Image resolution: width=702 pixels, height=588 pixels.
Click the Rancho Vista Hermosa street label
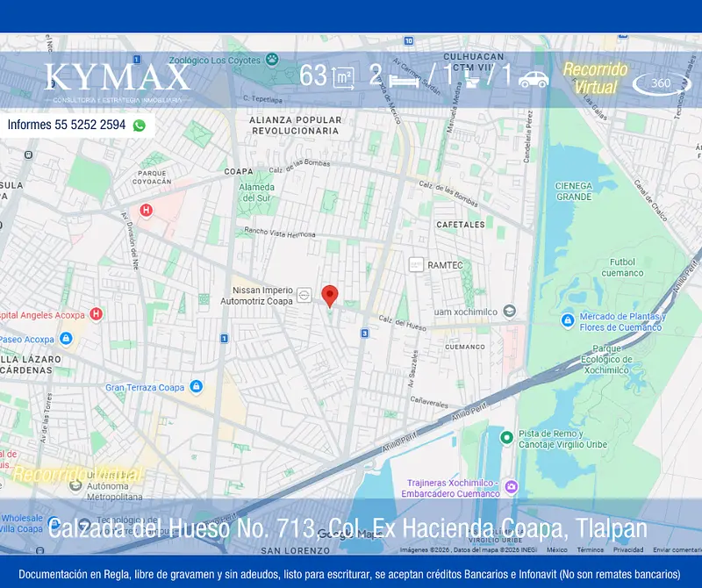point(280,233)
